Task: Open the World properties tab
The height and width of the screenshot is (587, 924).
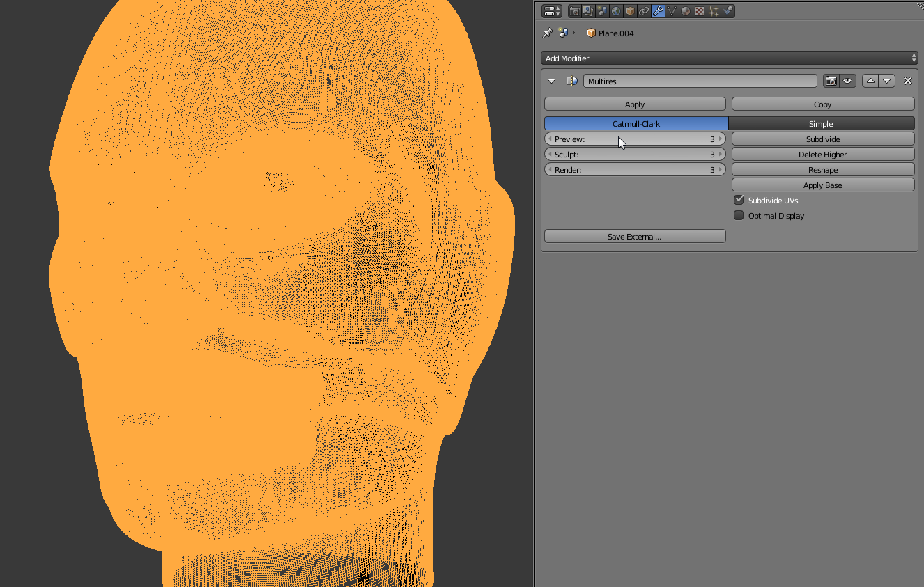Action: 617,11
